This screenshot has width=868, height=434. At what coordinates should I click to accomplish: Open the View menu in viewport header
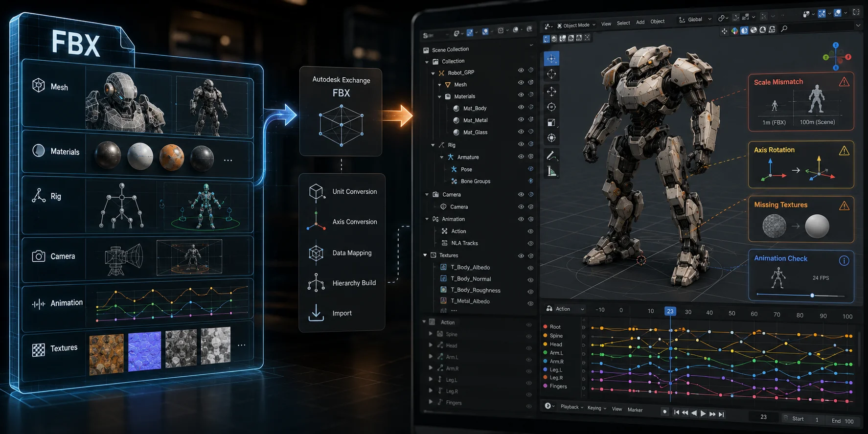[x=606, y=24]
